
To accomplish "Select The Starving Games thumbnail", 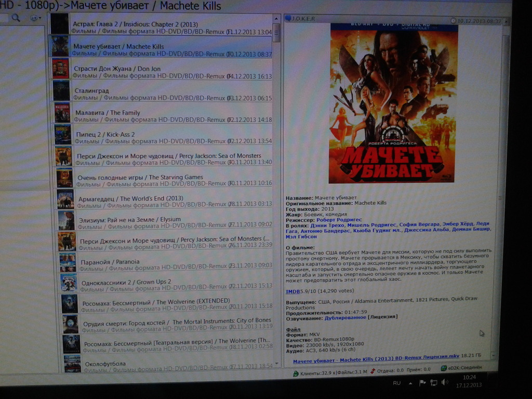I will point(64,178).
